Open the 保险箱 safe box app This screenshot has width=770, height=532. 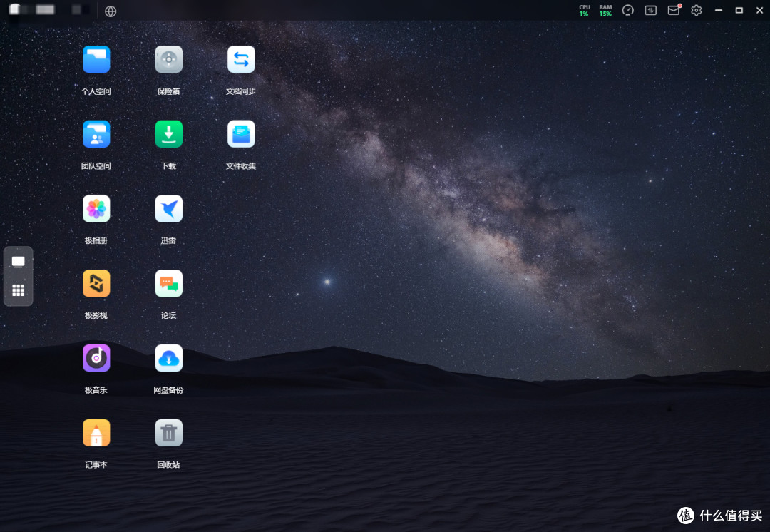(168, 59)
